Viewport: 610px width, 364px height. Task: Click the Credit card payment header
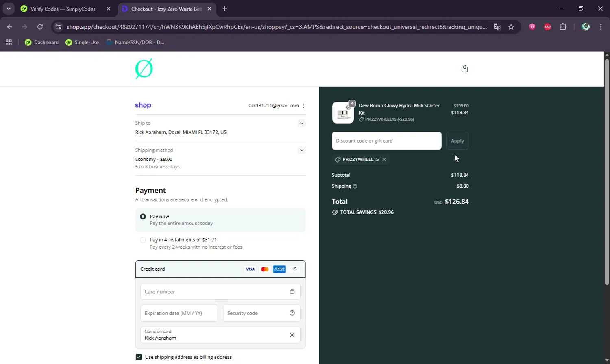(x=220, y=269)
